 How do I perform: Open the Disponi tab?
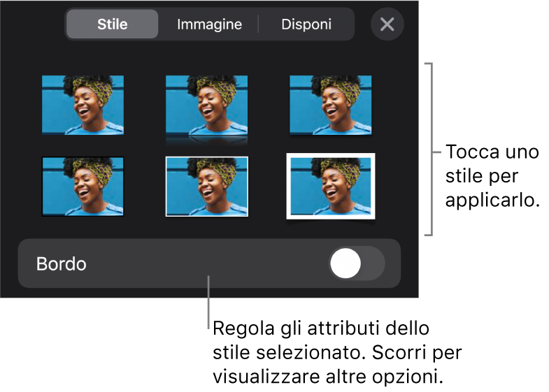(306, 24)
